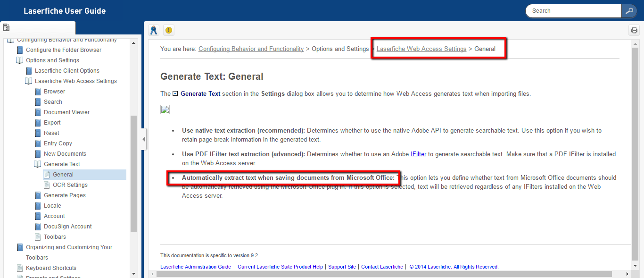Click the Generate Pages book icon
This screenshot has width=644, height=278.
click(x=38, y=195)
